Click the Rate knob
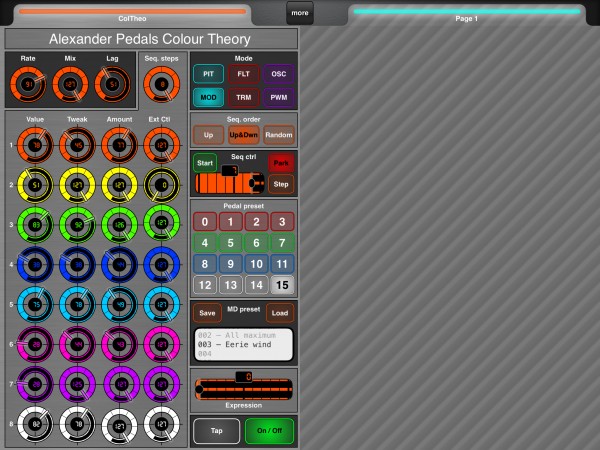 tap(28, 84)
